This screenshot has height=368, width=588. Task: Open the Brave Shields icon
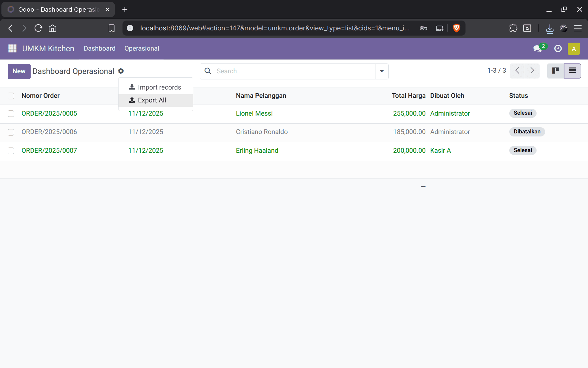[x=456, y=28]
